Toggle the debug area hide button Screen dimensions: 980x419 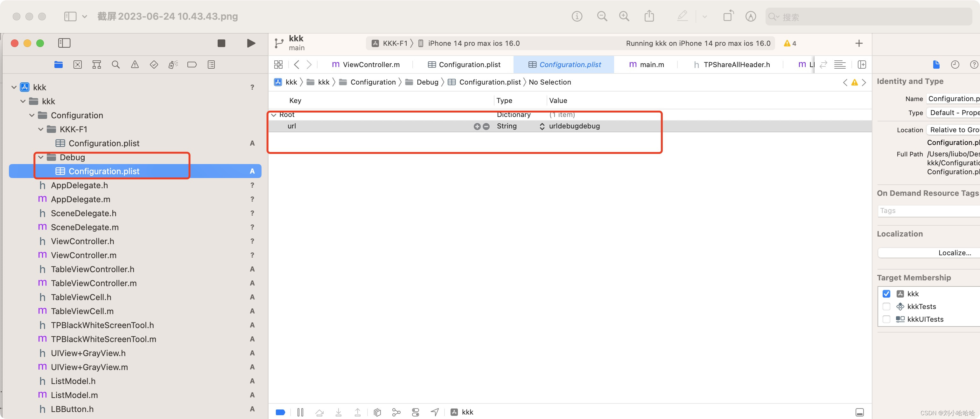tap(859, 412)
